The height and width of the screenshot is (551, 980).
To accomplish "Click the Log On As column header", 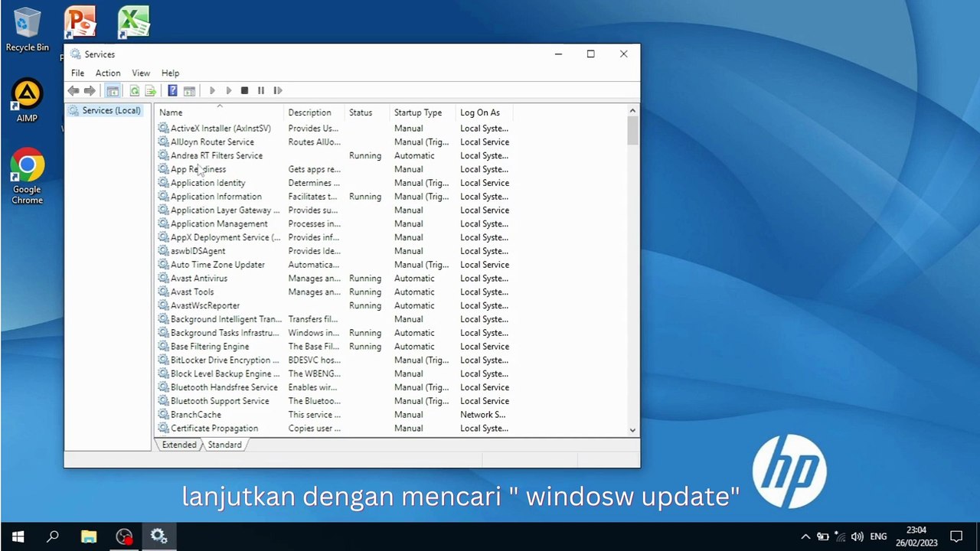I will 485,112.
